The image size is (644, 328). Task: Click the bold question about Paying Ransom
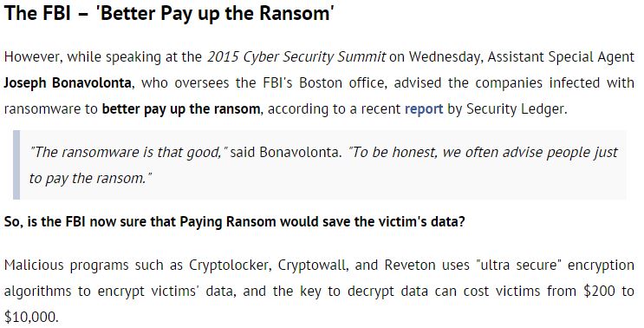pyautogui.click(x=235, y=222)
